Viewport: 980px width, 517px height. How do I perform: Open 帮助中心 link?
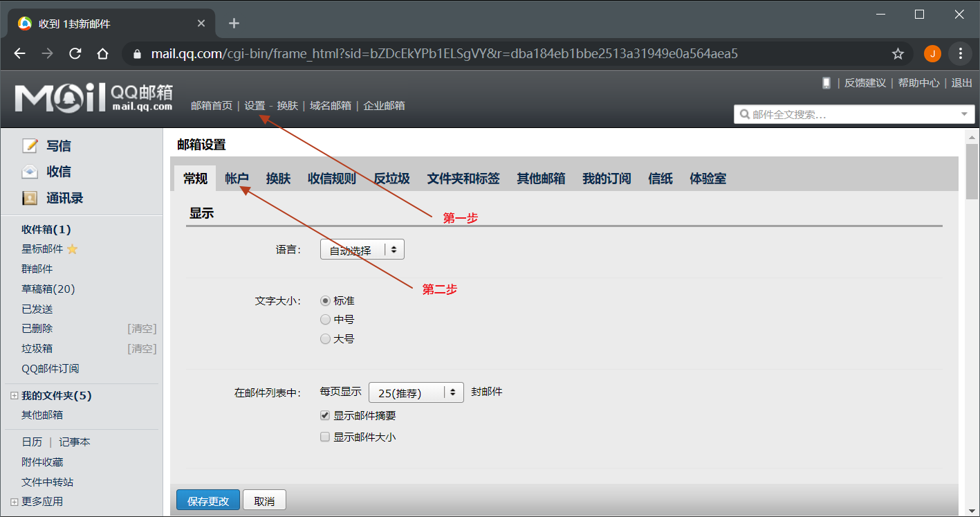click(x=919, y=83)
